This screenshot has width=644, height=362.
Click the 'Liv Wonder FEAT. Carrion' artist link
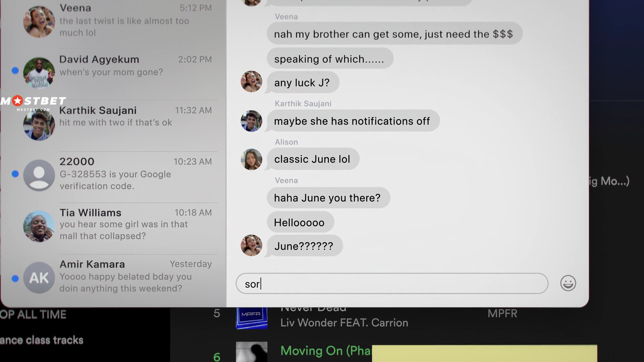pyautogui.click(x=344, y=323)
